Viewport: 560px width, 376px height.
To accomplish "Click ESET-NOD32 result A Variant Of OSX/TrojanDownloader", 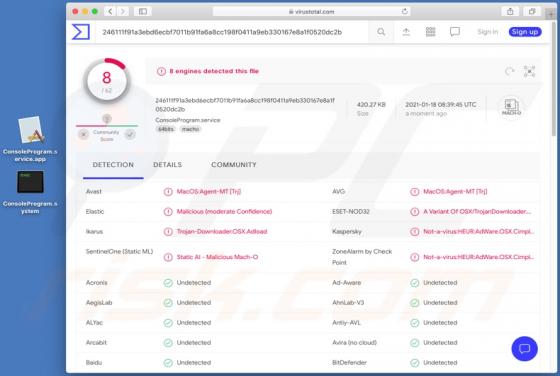I will (x=477, y=211).
